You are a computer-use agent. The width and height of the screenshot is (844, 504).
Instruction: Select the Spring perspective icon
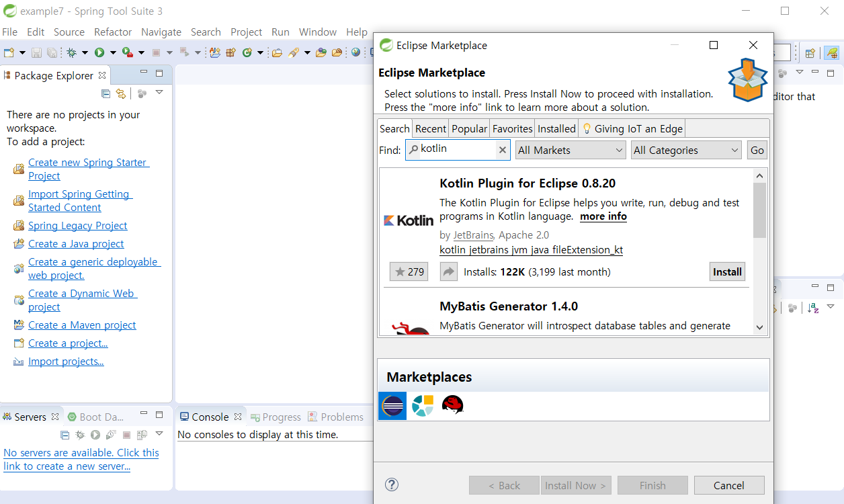(832, 53)
